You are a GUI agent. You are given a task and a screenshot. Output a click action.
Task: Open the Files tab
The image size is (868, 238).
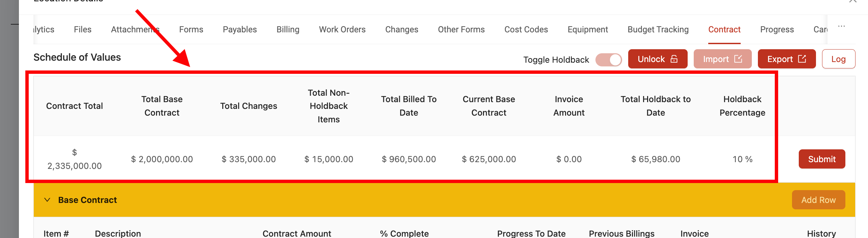82,30
